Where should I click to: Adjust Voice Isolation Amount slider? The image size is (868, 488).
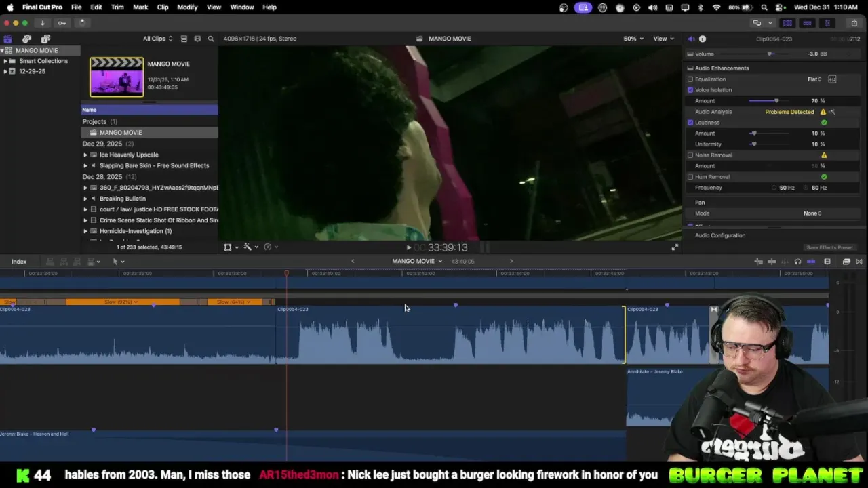click(x=776, y=101)
